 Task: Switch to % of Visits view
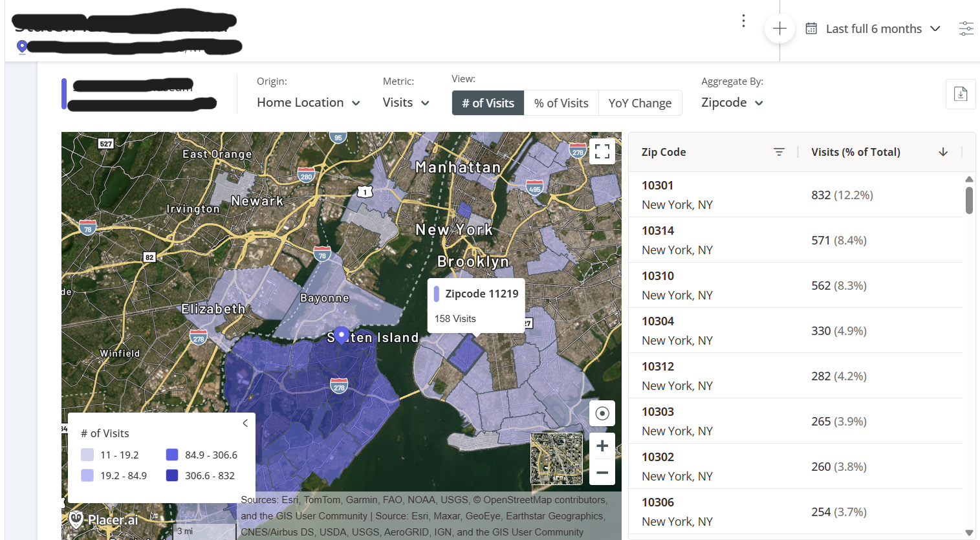point(561,103)
